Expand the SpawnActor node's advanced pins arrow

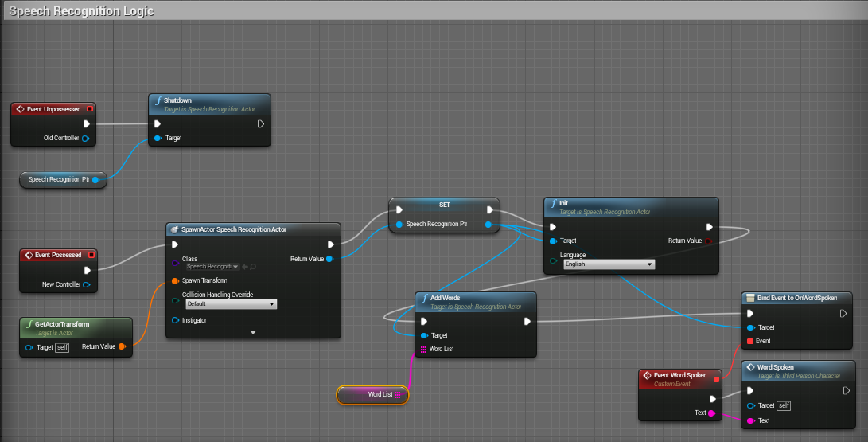pyautogui.click(x=253, y=331)
